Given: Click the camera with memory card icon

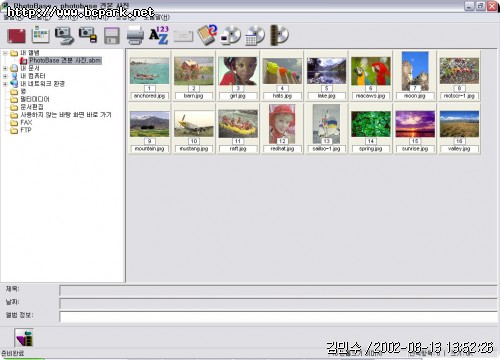Looking at the screenshot, I should 88,35.
